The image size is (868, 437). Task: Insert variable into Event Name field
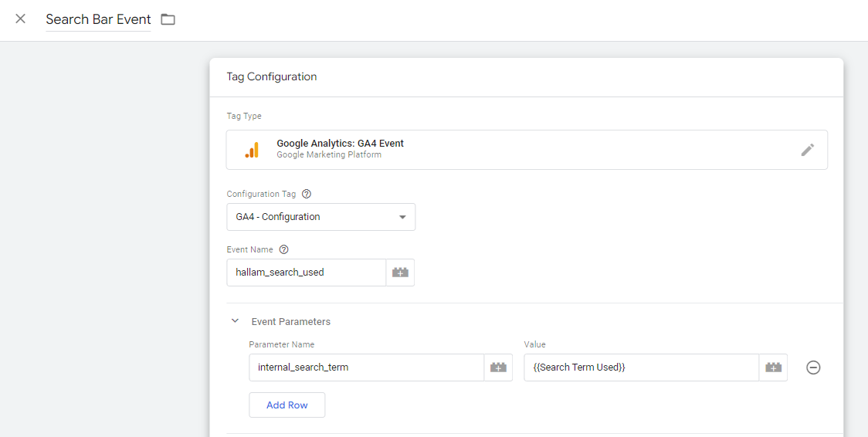tap(400, 272)
